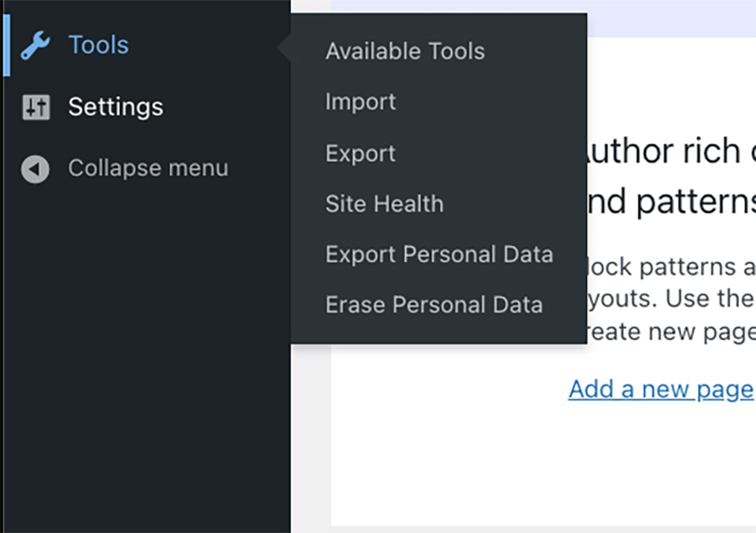Click the Collapse menu arrow icon

click(x=36, y=169)
